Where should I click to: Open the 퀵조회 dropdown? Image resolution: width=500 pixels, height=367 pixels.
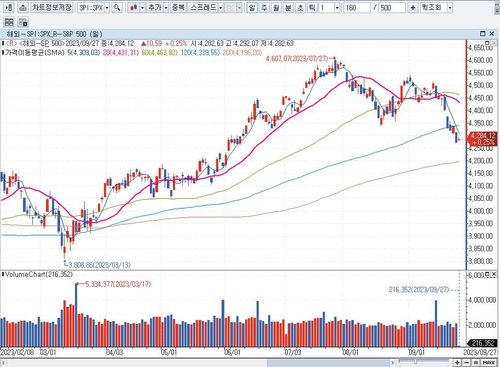pos(450,7)
